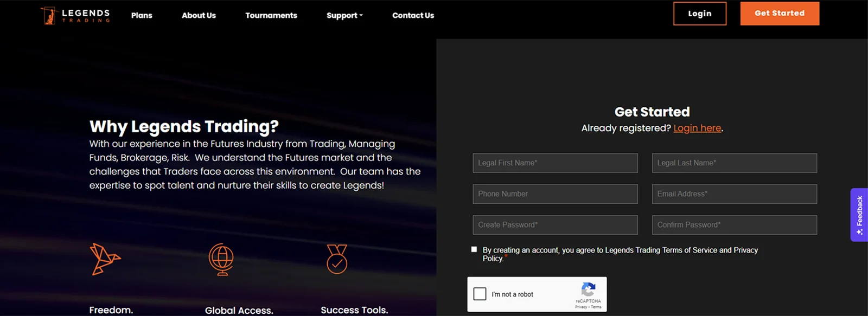The image size is (868, 316).
Task: Check the Terms of Service agreement checkbox
Action: (x=474, y=249)
